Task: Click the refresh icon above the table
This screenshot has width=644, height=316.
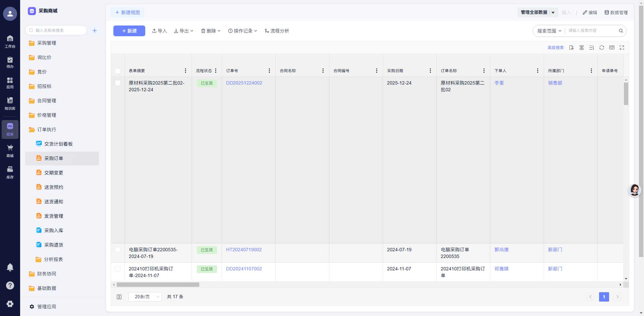Action: pos(602,48)
